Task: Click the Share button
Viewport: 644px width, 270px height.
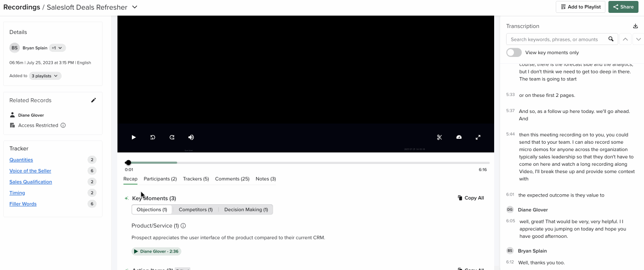Action: tap(623, 7)
